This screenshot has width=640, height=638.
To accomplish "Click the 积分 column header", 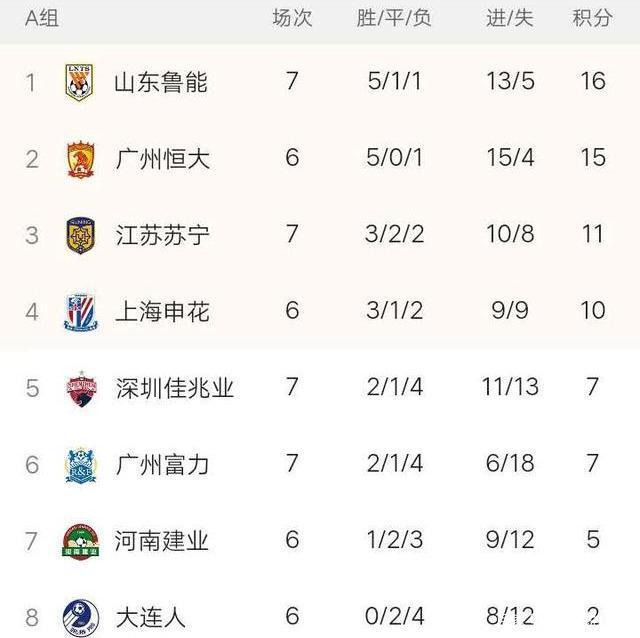I will 592,19.
